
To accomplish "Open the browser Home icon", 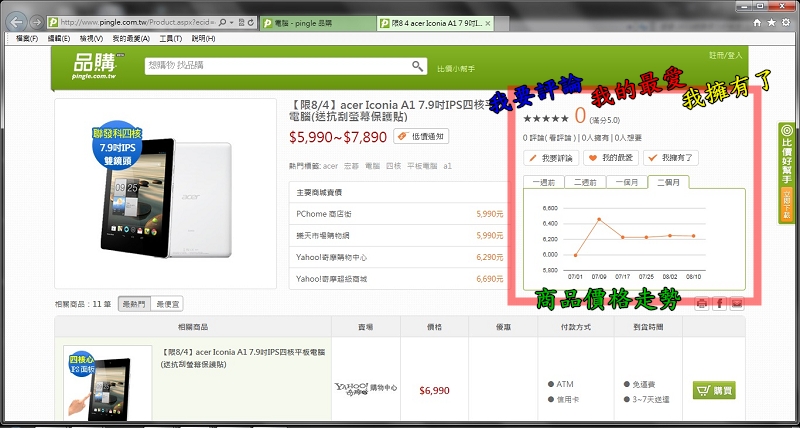I will pos(758,22).
